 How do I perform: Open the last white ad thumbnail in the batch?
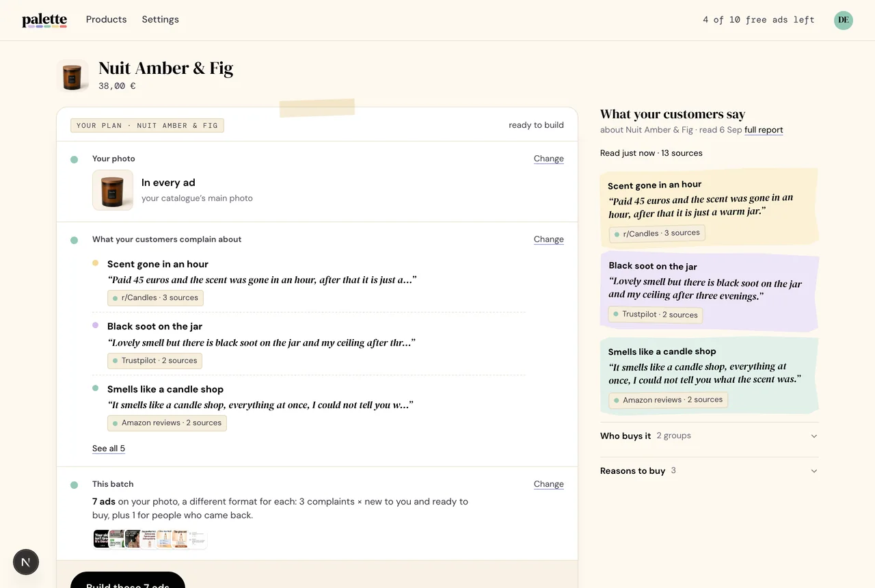(197, 539)
